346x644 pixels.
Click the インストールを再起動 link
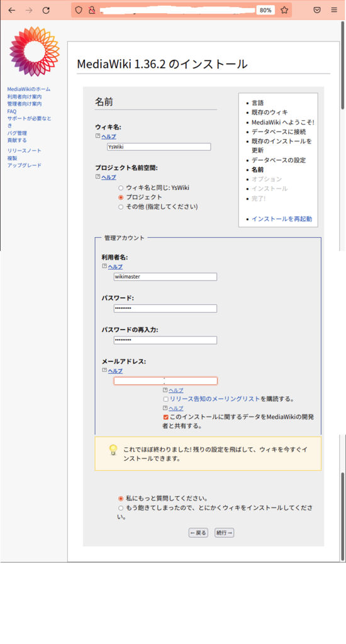282,219
